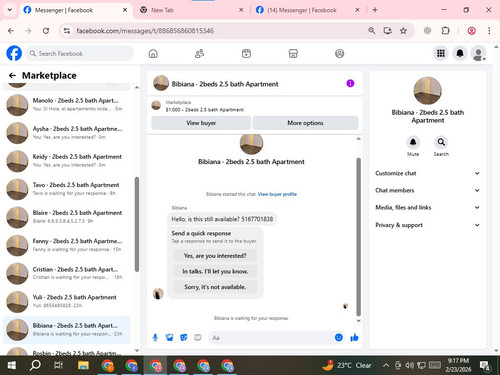The width and height of the screenshot is (500, 375).
Task: Open the Marketplace storefront icon
Action: pos(293,53)
